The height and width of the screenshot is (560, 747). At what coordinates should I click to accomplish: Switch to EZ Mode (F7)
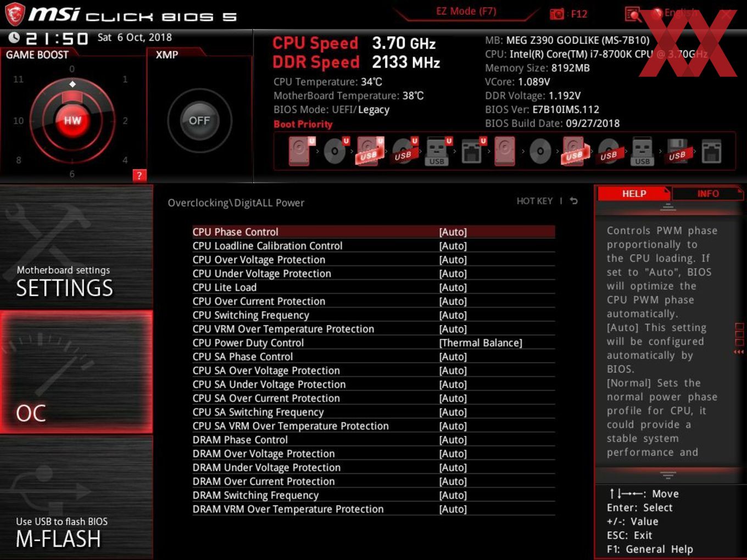pyautogui.click(x=466, y=11)
